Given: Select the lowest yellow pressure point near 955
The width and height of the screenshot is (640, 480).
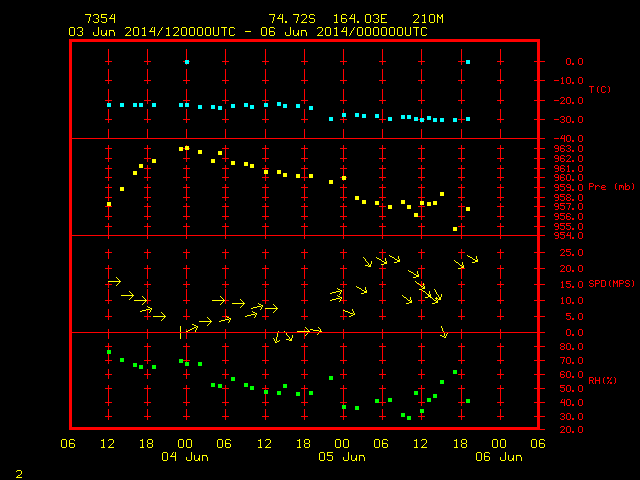Looking at the screenshot, I should 455,229.
